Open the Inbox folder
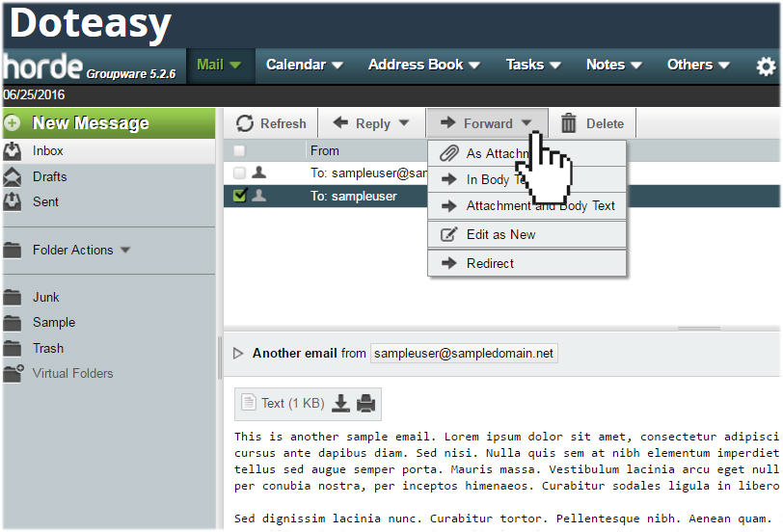 tap(109, 151)
